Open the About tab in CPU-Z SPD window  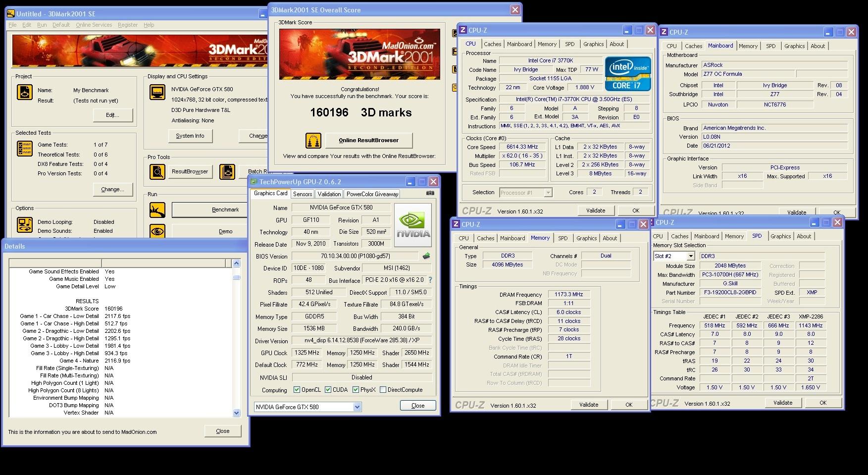(804, 236)
